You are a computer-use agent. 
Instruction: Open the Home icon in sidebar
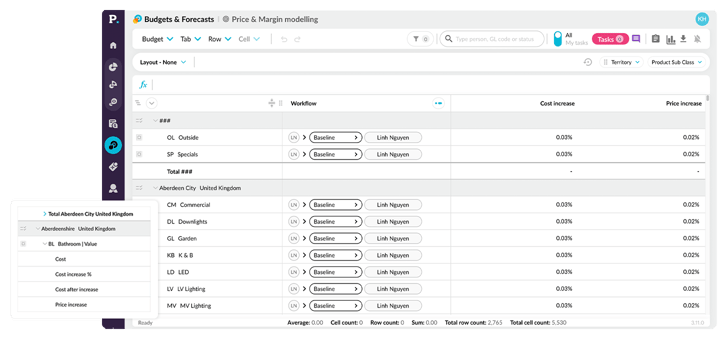113,45
